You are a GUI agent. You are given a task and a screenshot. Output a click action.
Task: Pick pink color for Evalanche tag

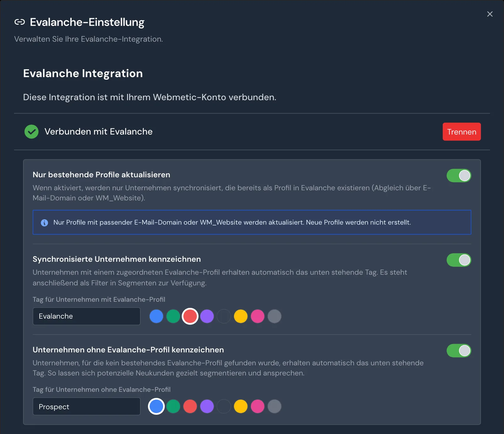258,316
